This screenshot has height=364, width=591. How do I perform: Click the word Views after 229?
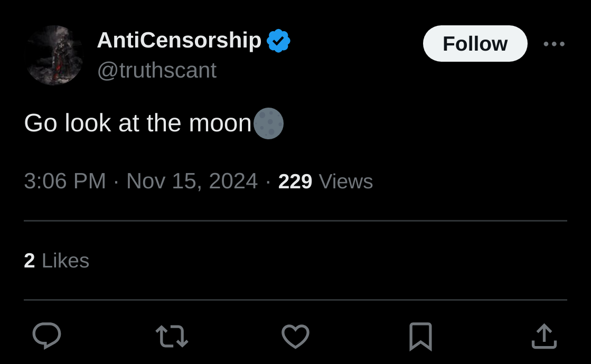pyautogui.click(x=346, y=181)
